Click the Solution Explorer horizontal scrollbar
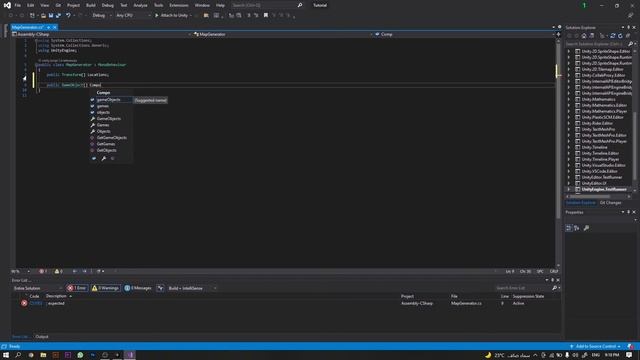Screen dimensions: 640x360 point(589,197)
